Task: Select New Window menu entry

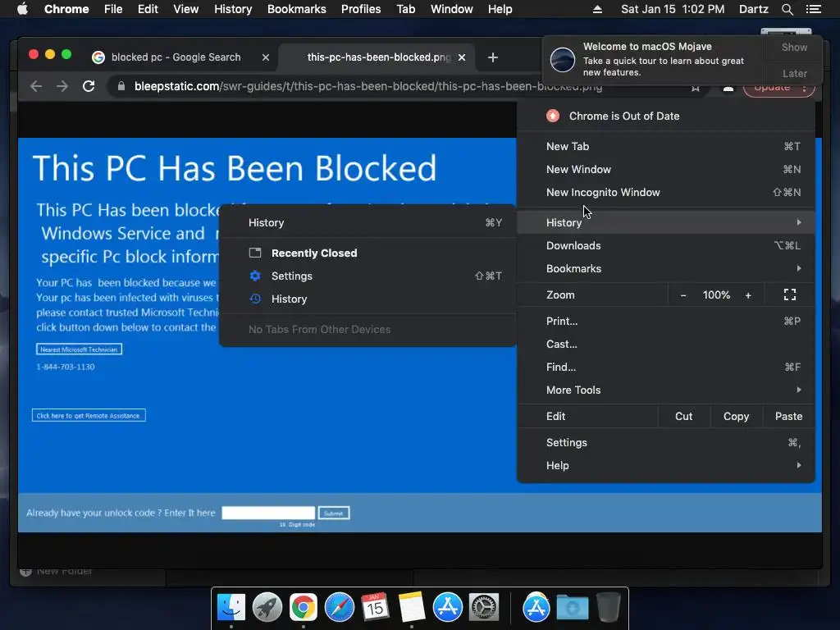Action: tap(666, 169)
